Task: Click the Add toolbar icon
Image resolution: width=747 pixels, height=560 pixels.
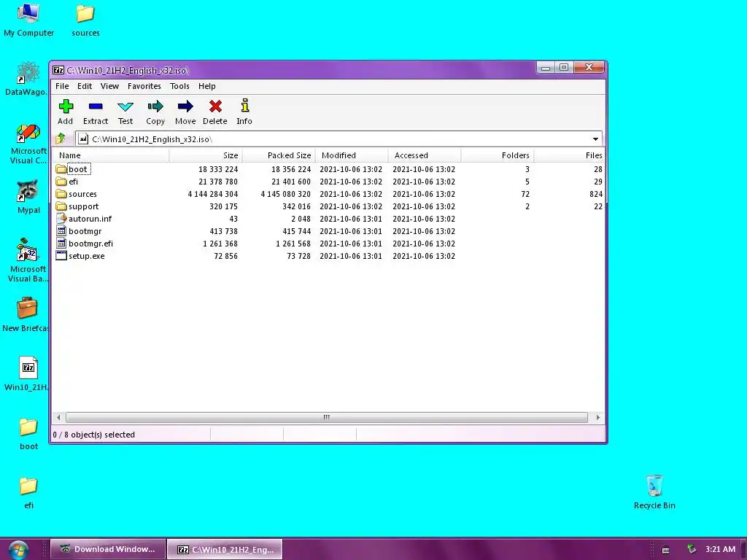Action: pos(66,106)
